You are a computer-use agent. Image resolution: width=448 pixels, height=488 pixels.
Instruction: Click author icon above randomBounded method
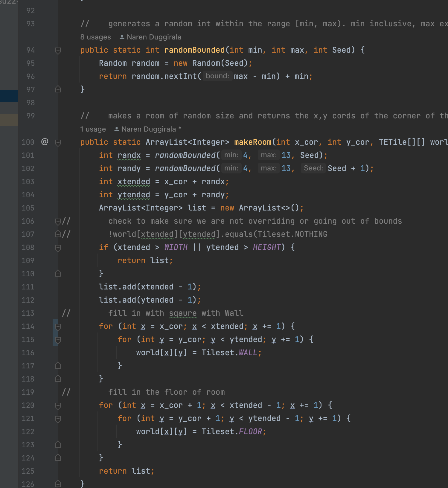pyautogui.click(x=122, y=37)
